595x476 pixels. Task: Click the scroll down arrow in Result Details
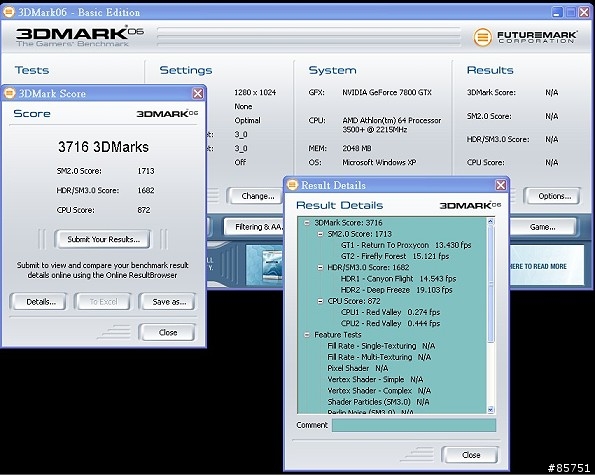[491, 410]
